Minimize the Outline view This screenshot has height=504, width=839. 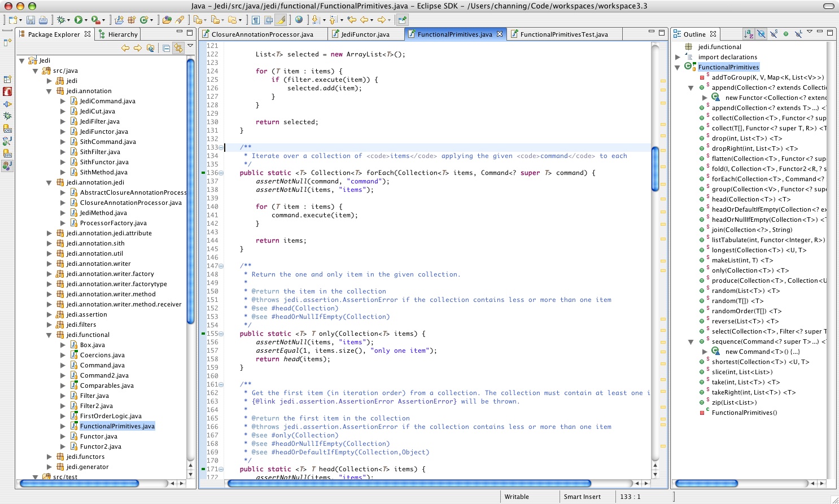tap(820, 32)
